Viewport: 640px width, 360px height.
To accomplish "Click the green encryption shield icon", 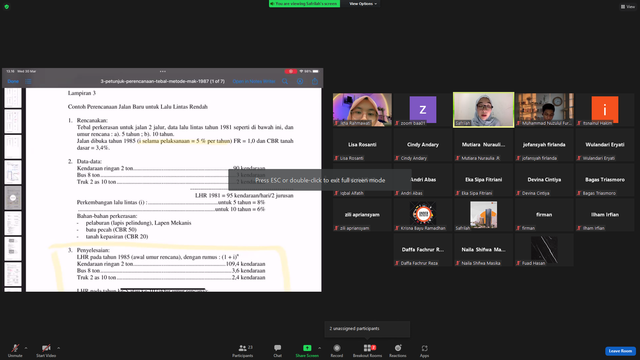I will (7, 7).
